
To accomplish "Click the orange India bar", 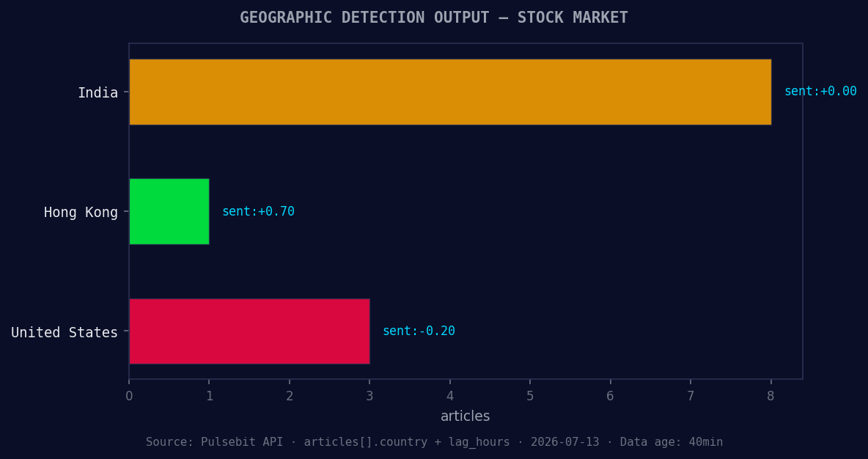I will pyautogui.click(x=450, y=92).
